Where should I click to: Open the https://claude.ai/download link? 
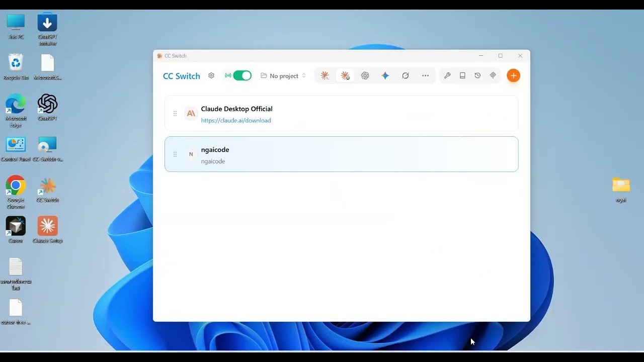(x=236, y=121)
